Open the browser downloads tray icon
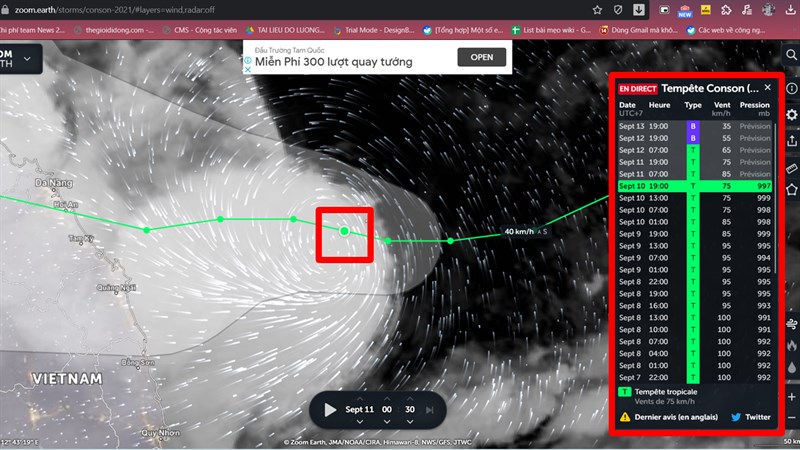Viewport: 800px width, 450px height. coord(790,10)
